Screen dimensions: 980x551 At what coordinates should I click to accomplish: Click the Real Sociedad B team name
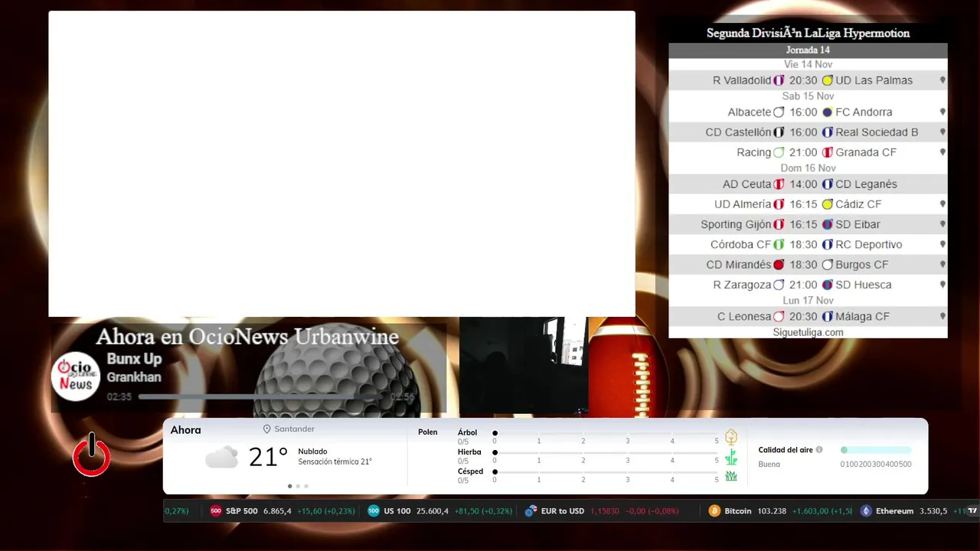pos(877,132)
